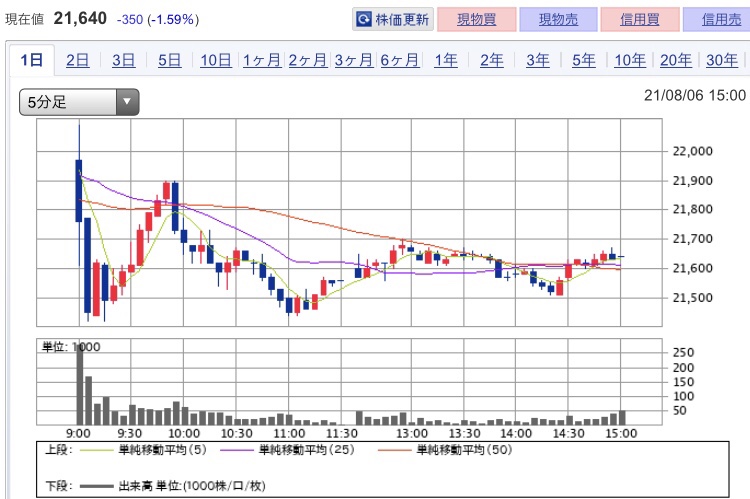Image resolution: width=750 pixels, height=499 pixels.
Task: Click the 22,000 price axis label
Action: (x=693, y=151)
